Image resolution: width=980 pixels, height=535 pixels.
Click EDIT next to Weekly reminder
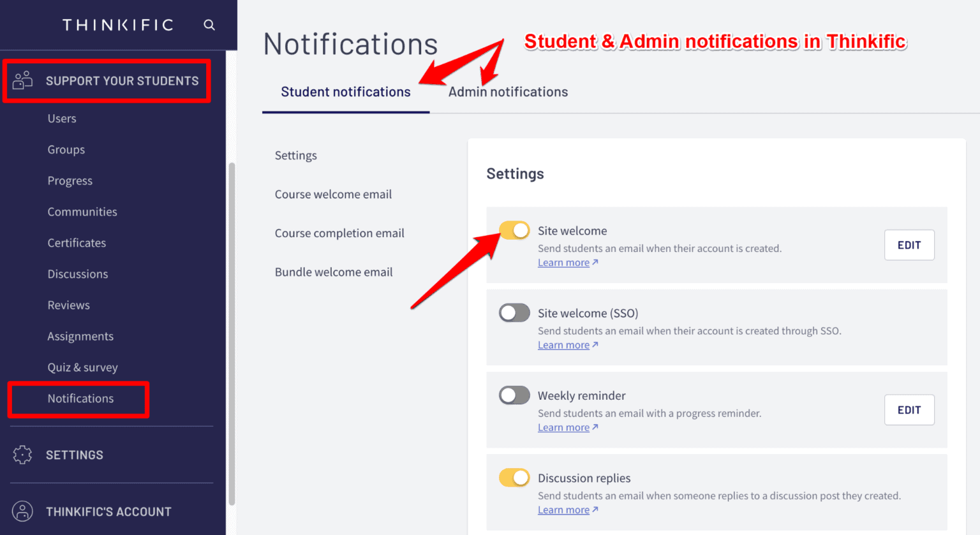[x=909, y=410]
